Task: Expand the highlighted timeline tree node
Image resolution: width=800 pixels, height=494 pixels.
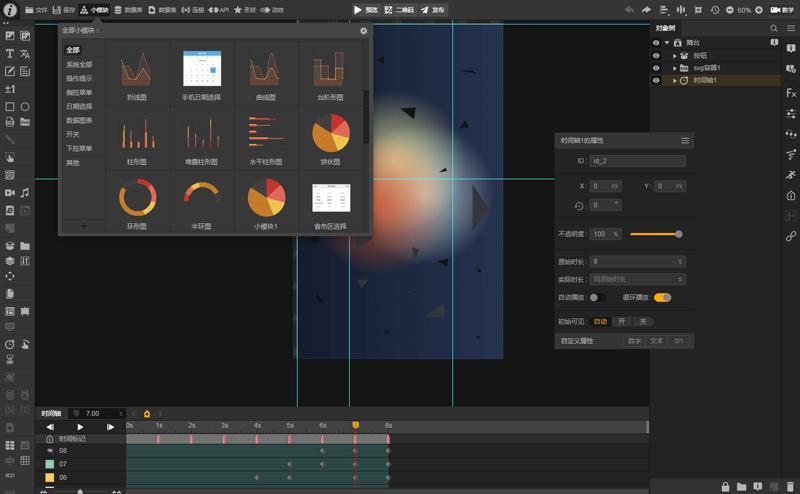Action: coord(674,81)
